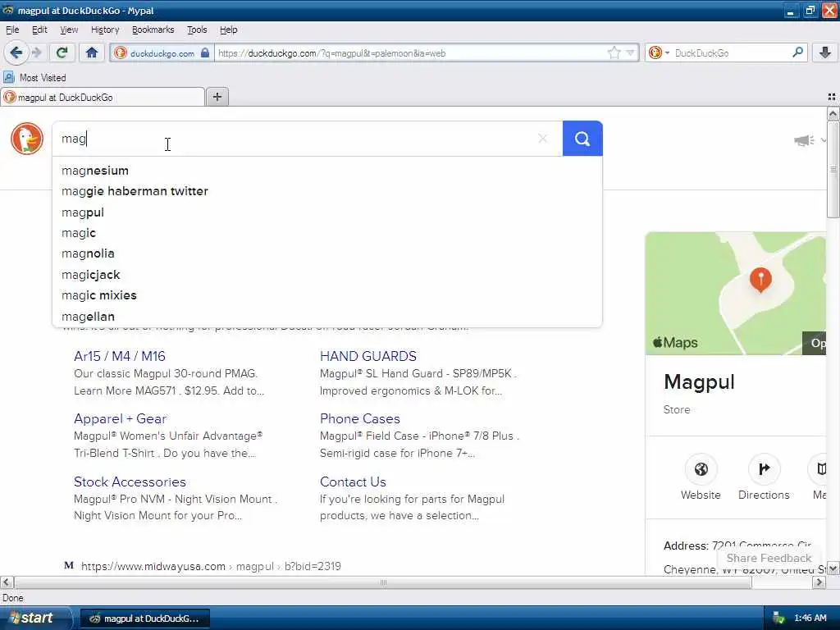The image size is (840, 630).
Task: Choose the magnesium suggestion
Action: pos(326,171)
